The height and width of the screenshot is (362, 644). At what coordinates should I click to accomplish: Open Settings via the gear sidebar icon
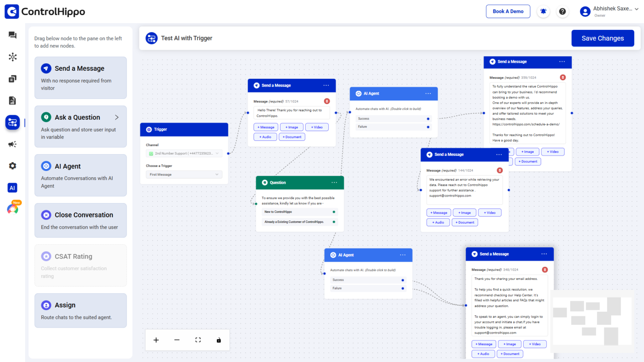click(x=12, y=165)
